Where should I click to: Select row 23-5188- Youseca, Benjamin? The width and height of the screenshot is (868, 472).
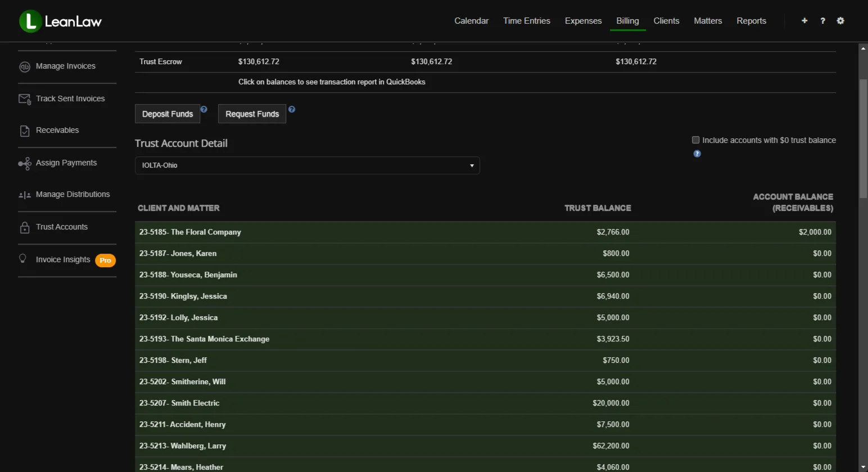coord(485,275)
